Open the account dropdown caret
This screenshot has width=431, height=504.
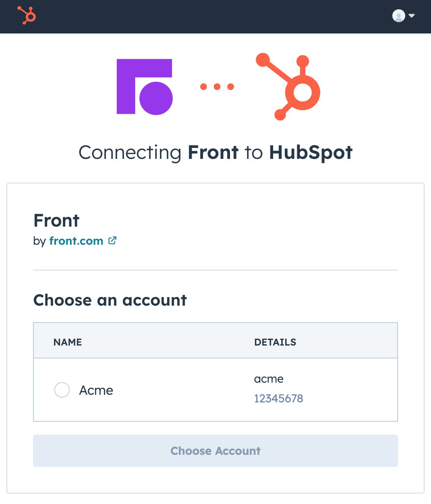point(412,16)
